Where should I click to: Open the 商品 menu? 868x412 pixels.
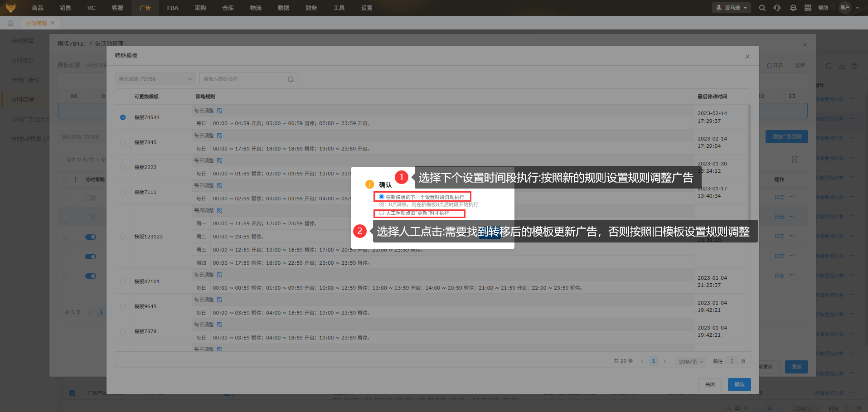[x=38, y=8]
